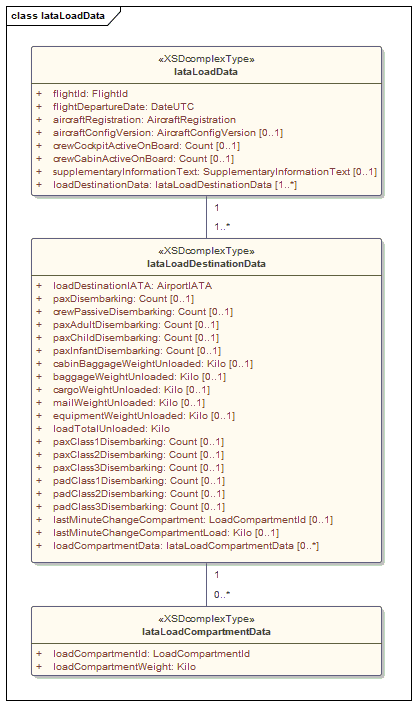Click the loadCompartmentId: LoadCompartmentId attribute

[x=151, y=654]
